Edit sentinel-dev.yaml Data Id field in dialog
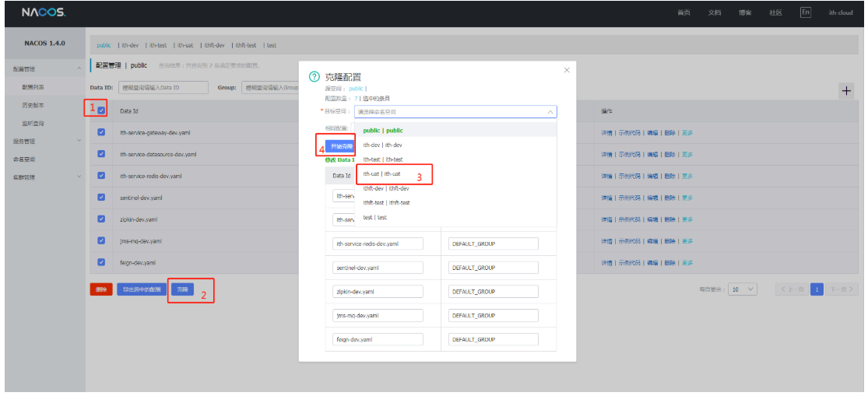The width and height of the screenshot is (868, 396). pos(378,268)
